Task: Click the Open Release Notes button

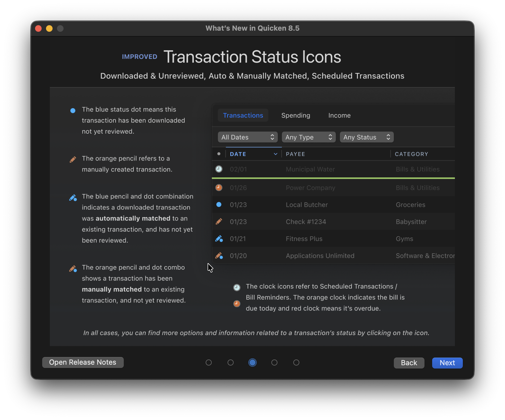Action: (x=83, y=363)
